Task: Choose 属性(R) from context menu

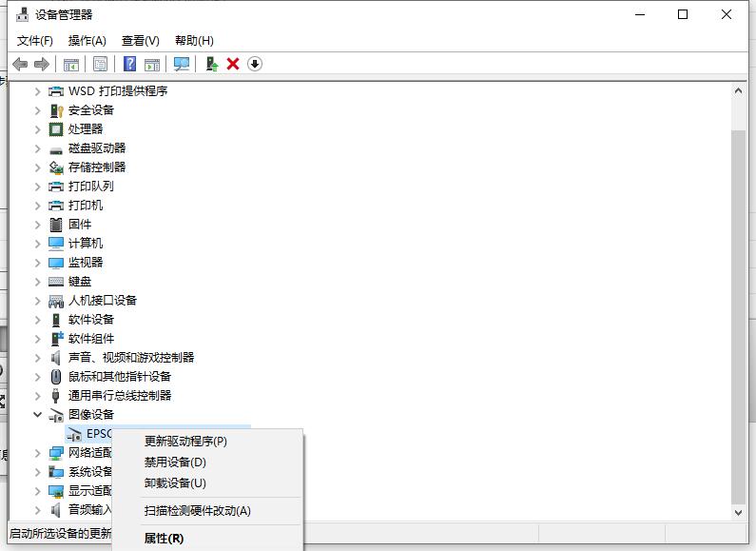Action: point(207,539)
